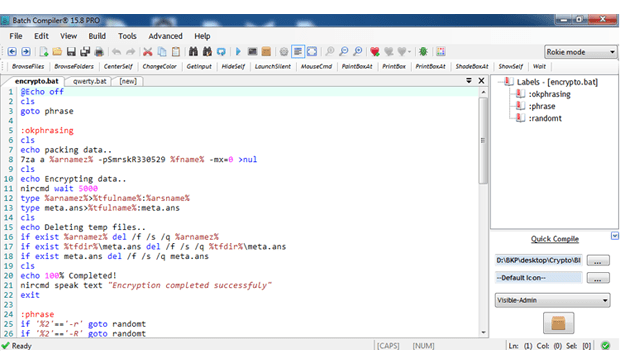Toggle the word-wrap lines icon

(x=298, y=52)
